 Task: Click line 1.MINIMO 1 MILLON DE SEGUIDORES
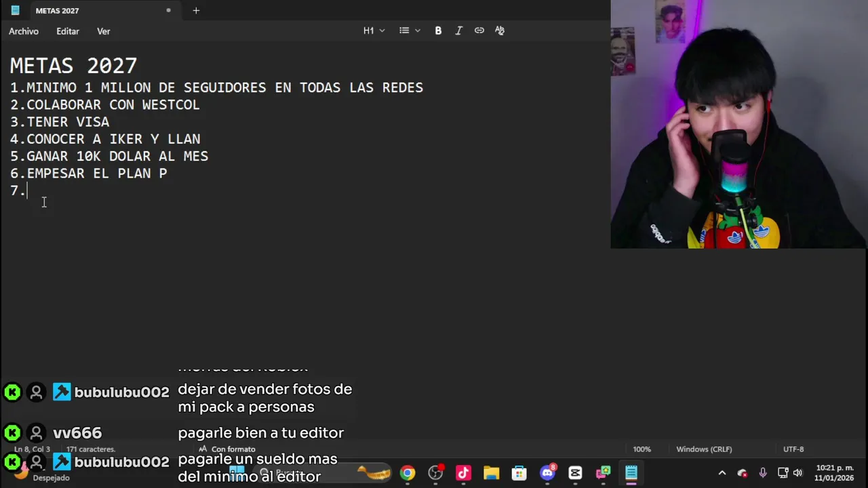(216, 87)
